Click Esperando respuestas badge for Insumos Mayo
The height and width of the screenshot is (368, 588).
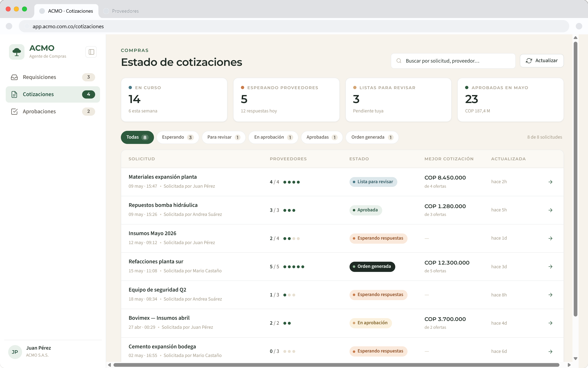point(378,238)
